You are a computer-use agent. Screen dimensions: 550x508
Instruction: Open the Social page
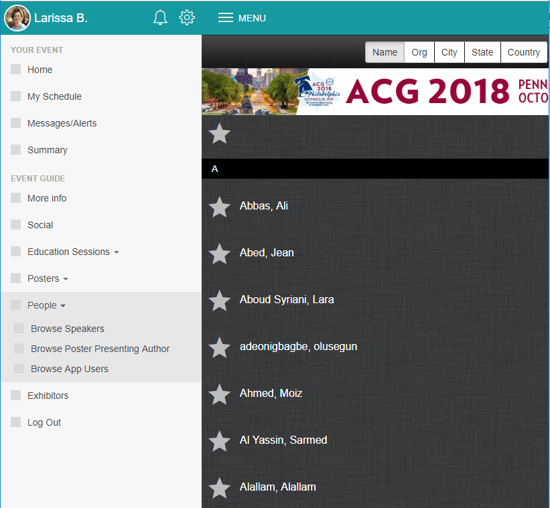pos(40,225)
